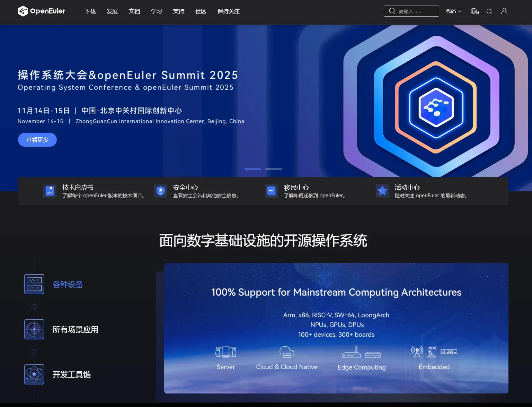Click the 所有场景应用 radar icon
Image resolution: width=532 pixels, height=407 pixels.
point(34,329)
